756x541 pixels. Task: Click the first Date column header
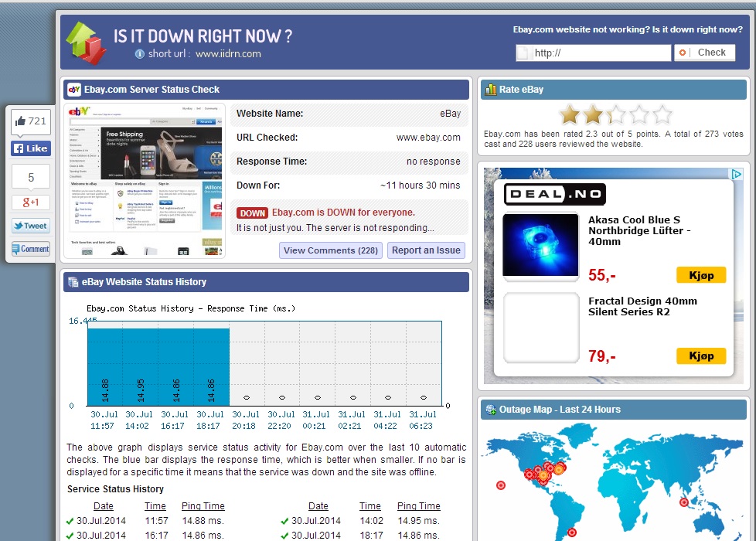pos(104,506)
